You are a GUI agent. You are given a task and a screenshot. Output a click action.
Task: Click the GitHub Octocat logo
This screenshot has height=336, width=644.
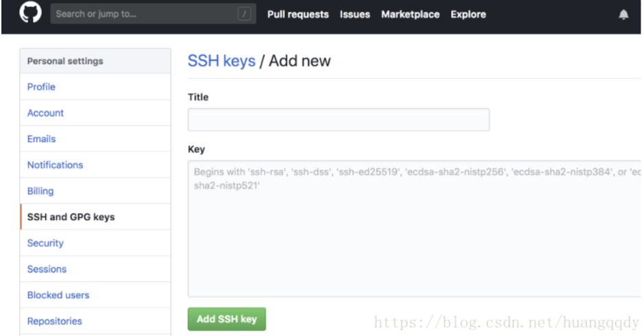(x=30, y=12)
